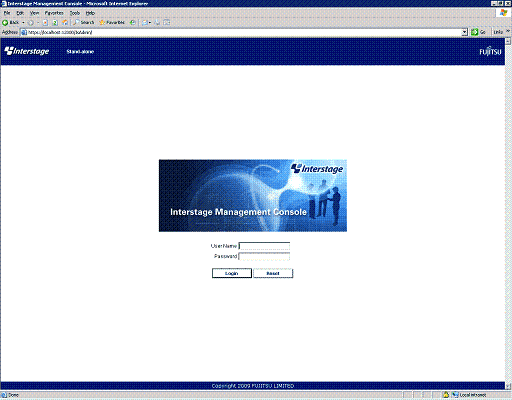Open the Help menu

tap(90, 13)
